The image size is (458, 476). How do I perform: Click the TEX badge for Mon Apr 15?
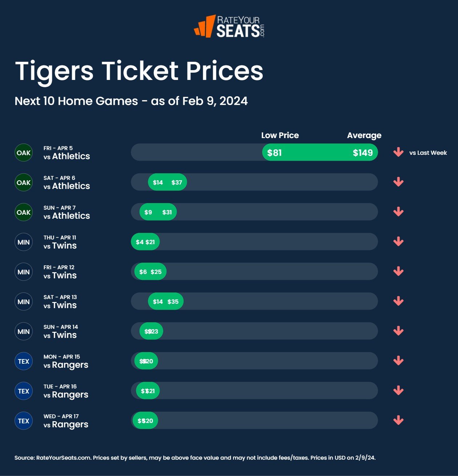(24, 361)
